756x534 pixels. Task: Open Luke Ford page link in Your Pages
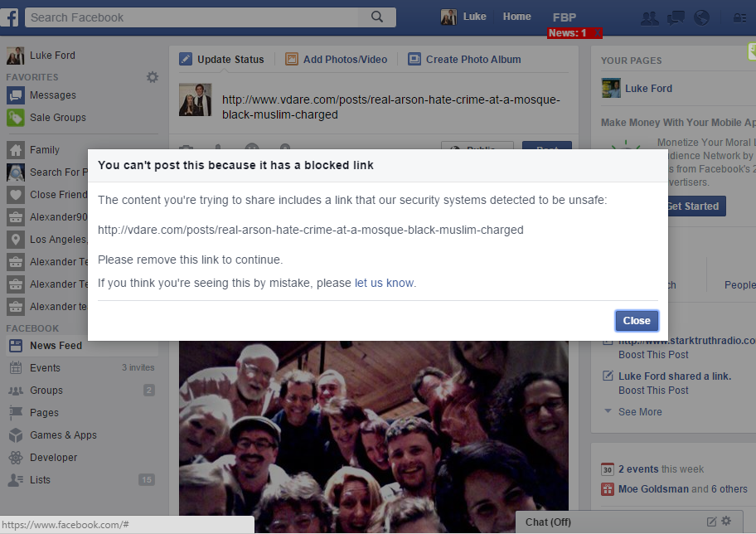click(648, 89)
